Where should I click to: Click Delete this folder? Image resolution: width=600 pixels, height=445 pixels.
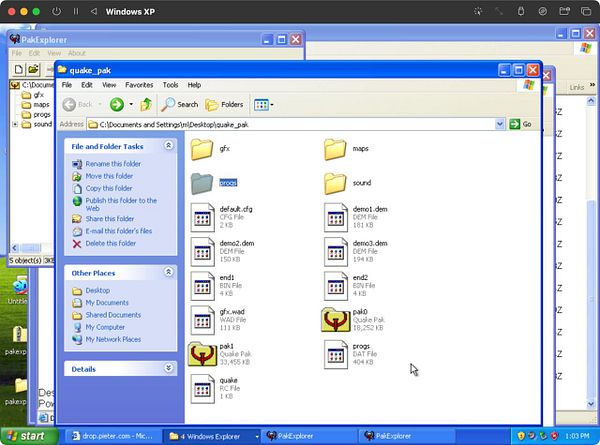111,243
